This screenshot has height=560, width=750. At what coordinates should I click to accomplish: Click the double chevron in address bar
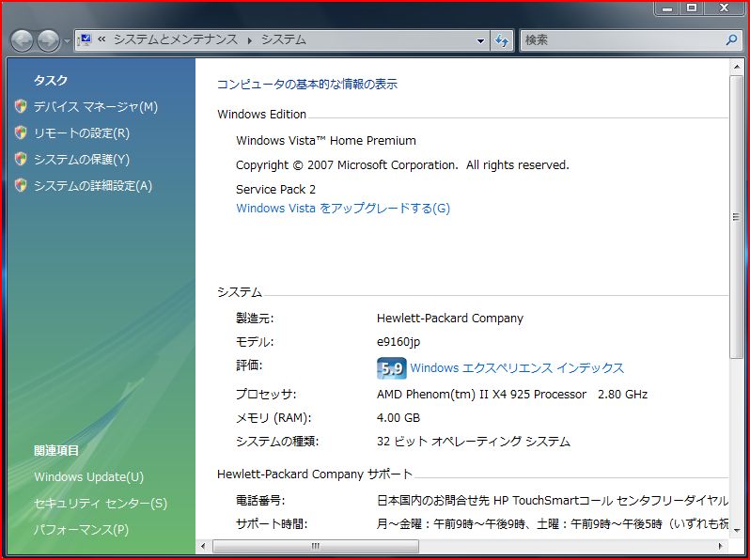coord(102,39)
